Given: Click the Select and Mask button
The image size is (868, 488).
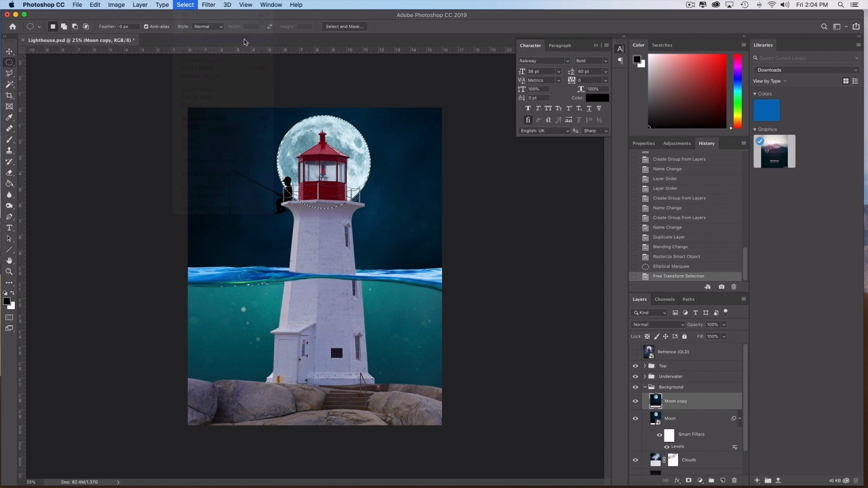Looking at the screenshot, I should pos(344,26).
